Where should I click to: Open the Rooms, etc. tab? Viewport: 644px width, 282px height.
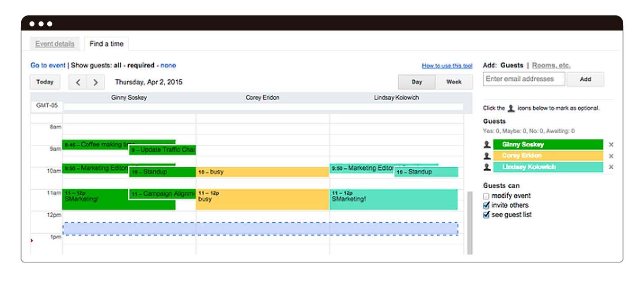pyautogui.click(x=551, y=65)
